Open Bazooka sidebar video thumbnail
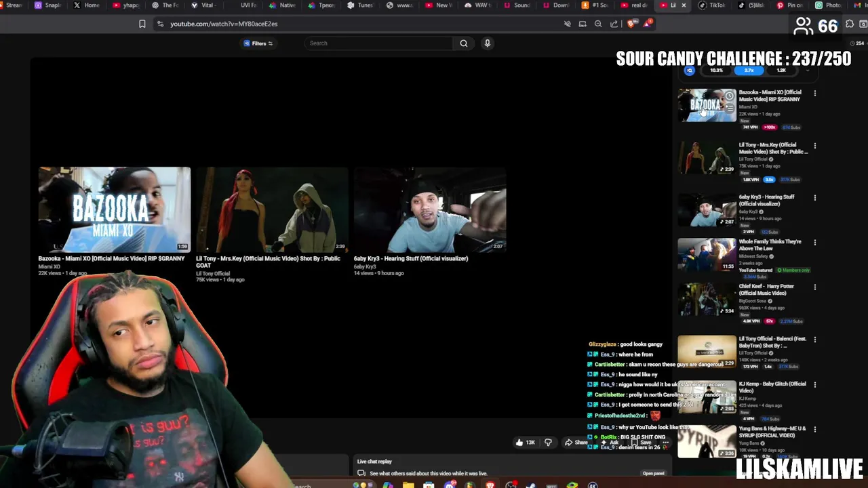The width and height of the screenshot is (868, 488). tap(707, 106)
